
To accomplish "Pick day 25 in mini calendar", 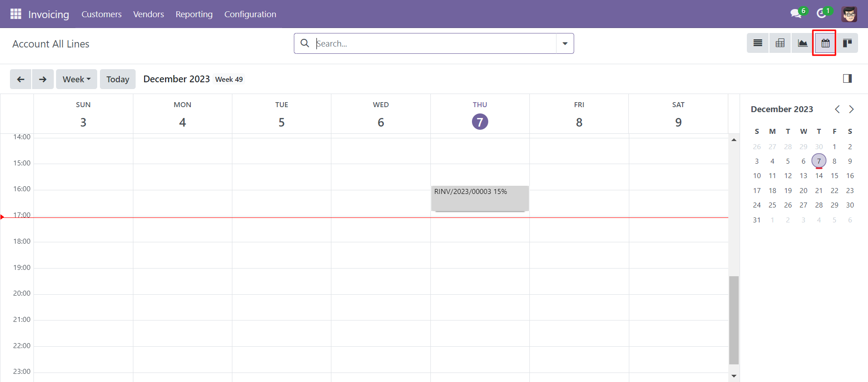I will coord(772,205).
